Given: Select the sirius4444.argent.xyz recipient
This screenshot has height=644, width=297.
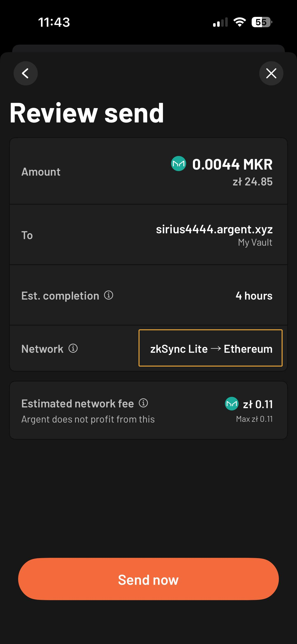Looking at the screenshot, I should (214, 229).
